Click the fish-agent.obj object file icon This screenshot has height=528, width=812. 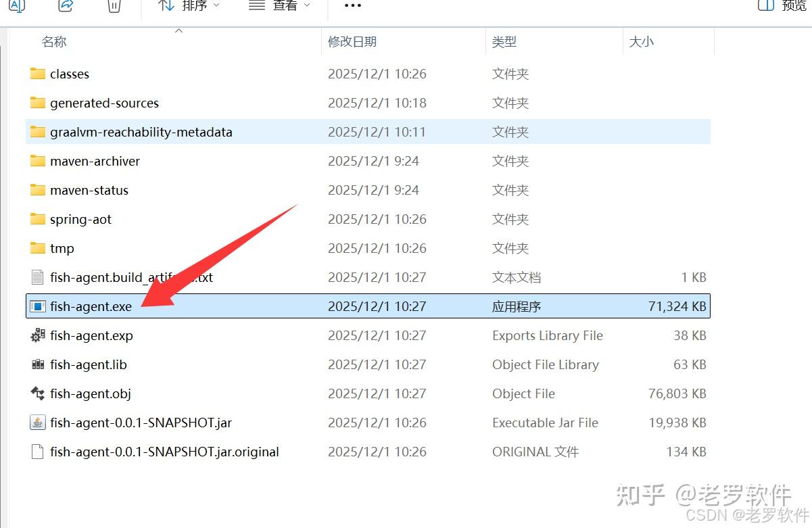(x=37, y=393)
